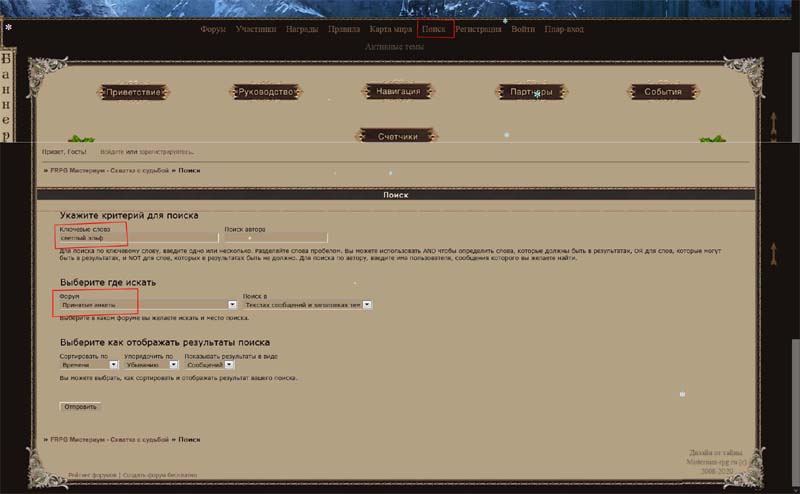Open the Показывать результаты в виде dropdown
The height and width of the screenshot is (494, 800).
pos(209,365)
